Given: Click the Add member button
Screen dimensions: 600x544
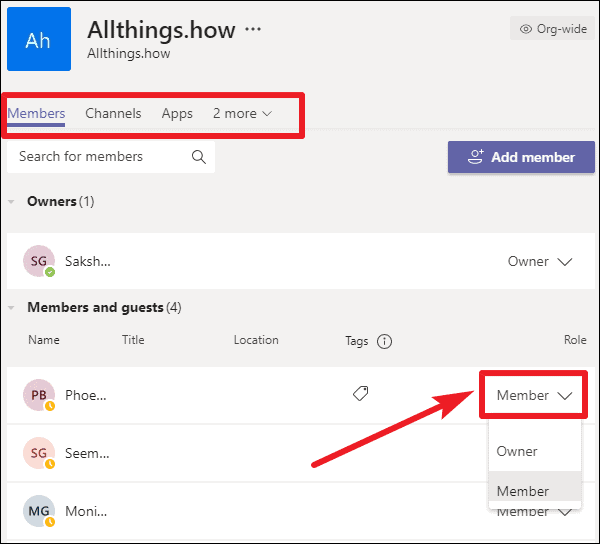Looking at the screenshot, I should click(521, 157).
